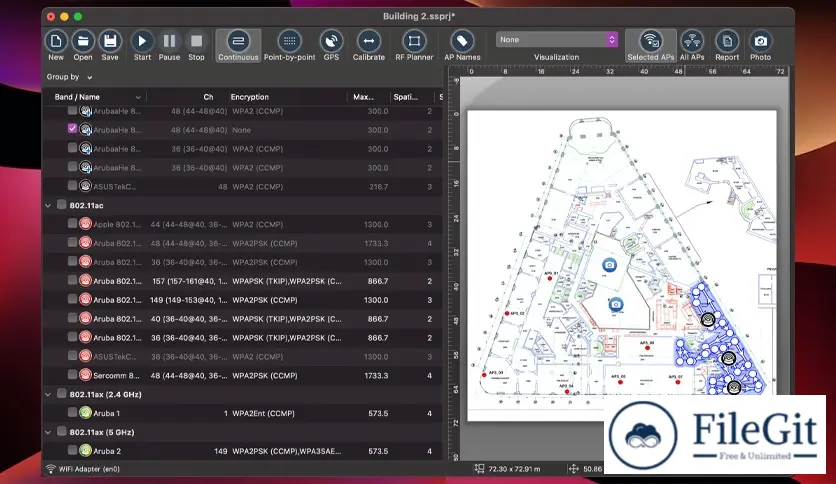Viewport: 836px width, 484px height.
Task: Click the 802.11ac group label
Action: (86, 205)
